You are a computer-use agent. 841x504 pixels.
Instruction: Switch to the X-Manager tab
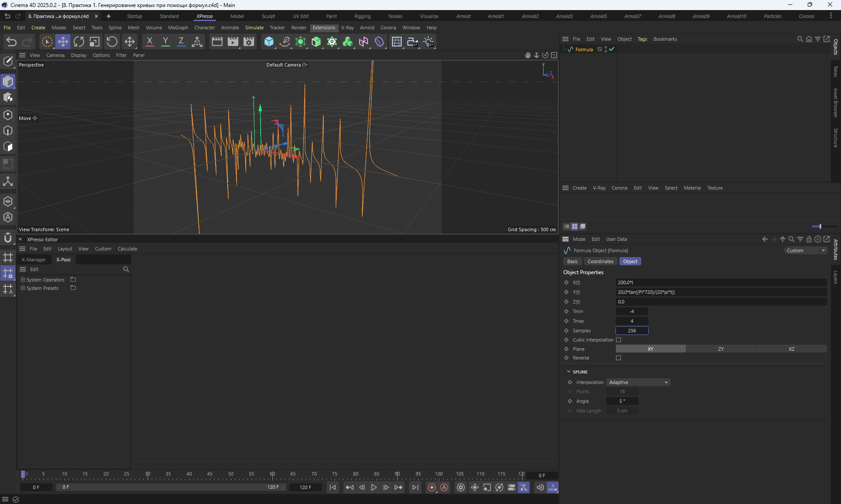pos(34,260)
